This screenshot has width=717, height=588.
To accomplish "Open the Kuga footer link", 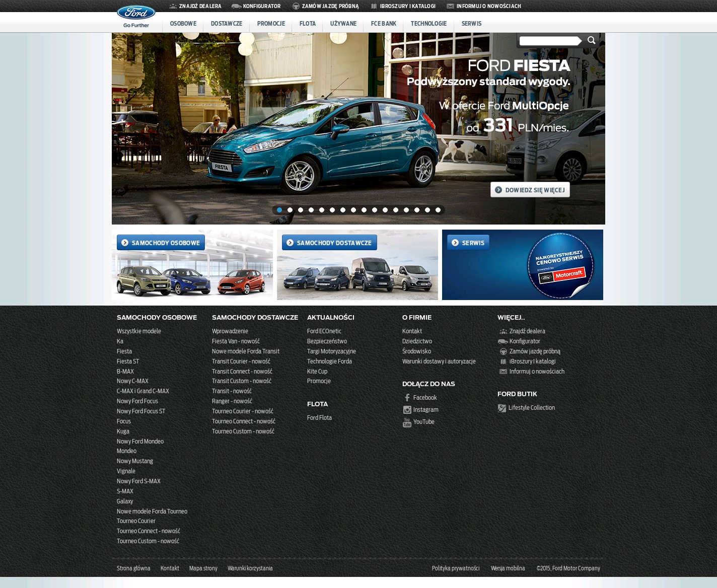I will tap(123, 431).
